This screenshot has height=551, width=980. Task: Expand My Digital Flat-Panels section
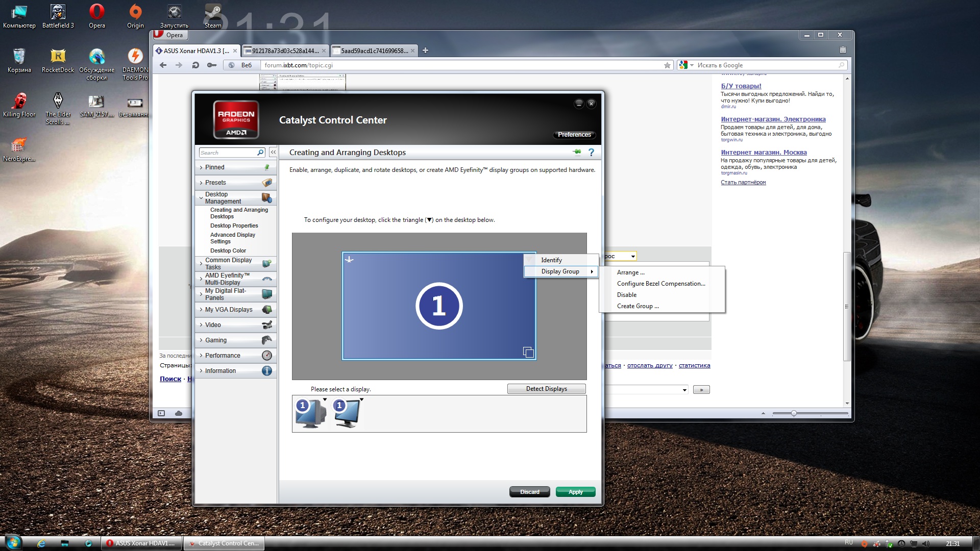click(236, 294)
